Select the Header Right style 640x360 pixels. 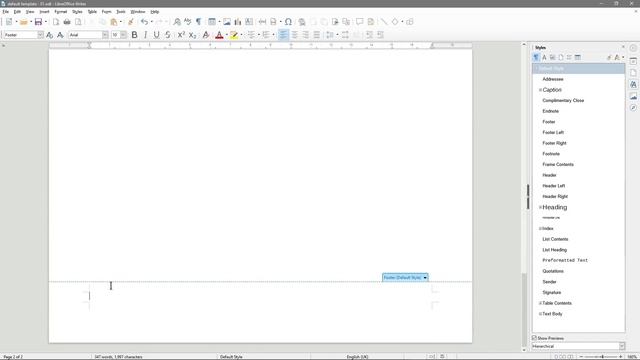click(555, 196)
